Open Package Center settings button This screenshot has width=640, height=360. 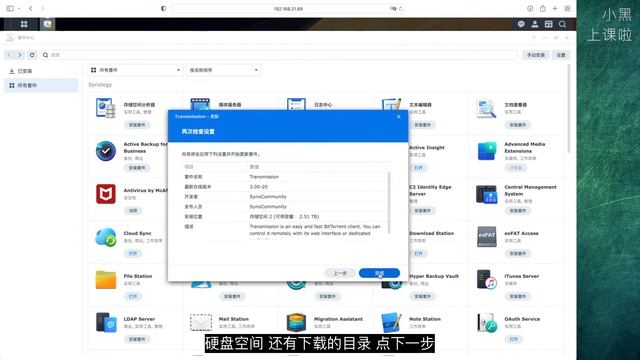tap(561, 55)
